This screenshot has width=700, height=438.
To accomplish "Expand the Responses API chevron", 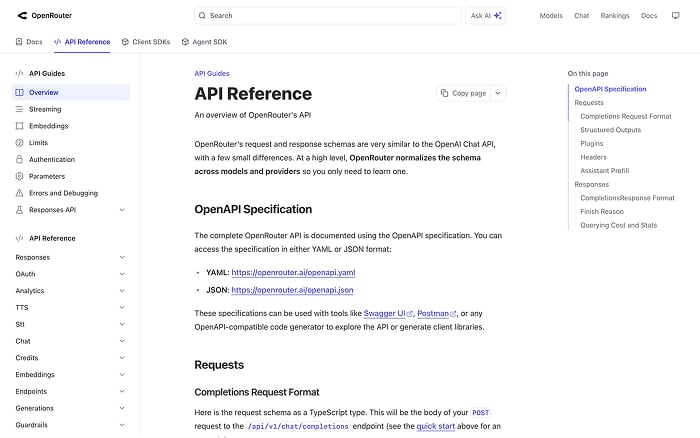I will tap(122, 210).
